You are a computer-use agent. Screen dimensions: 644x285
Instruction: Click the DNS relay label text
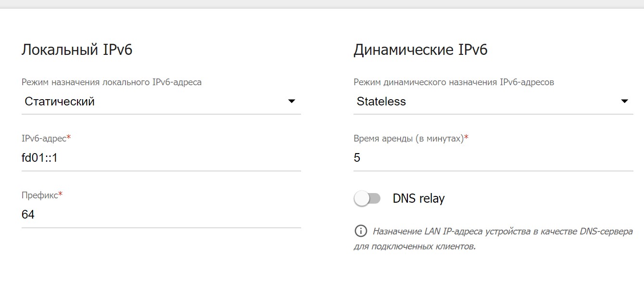click(418, 198)
